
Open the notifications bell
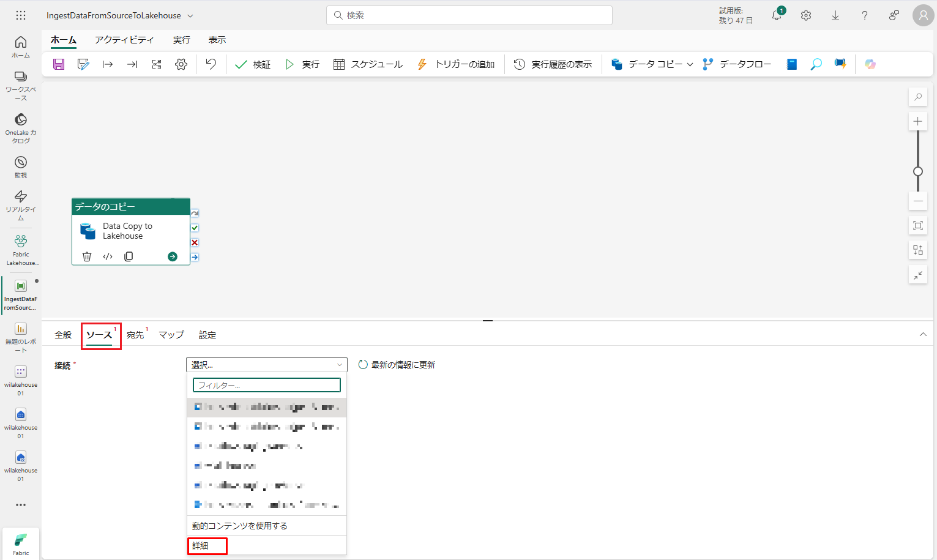[777, 15]
